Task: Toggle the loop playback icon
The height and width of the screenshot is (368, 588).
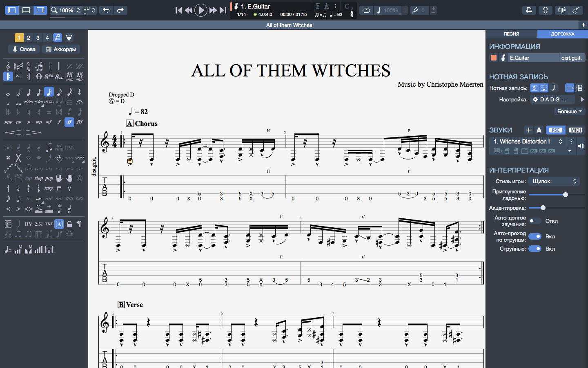Action: click(x=366, y=10)
